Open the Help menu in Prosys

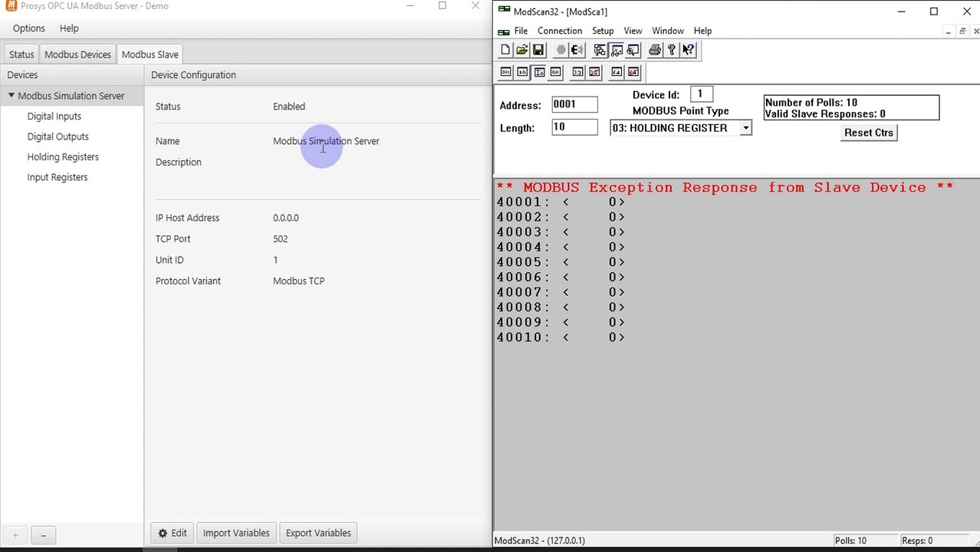(x=69, y=28)
